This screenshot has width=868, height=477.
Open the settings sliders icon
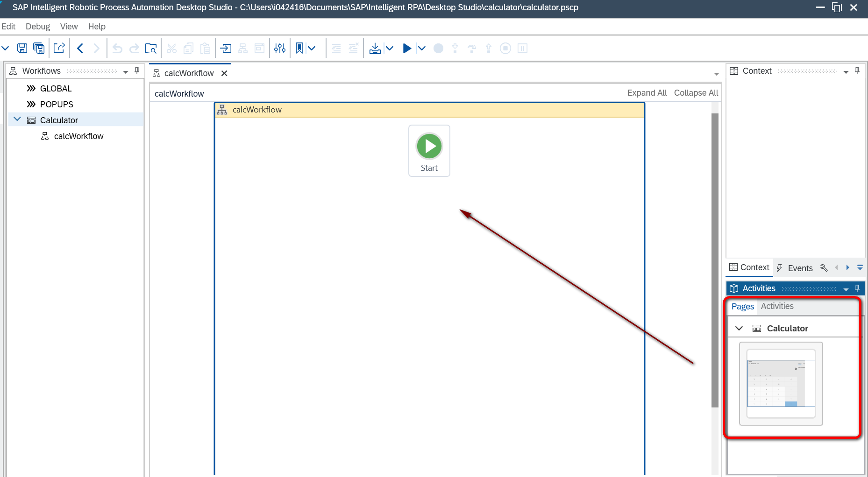pos(280,48)
